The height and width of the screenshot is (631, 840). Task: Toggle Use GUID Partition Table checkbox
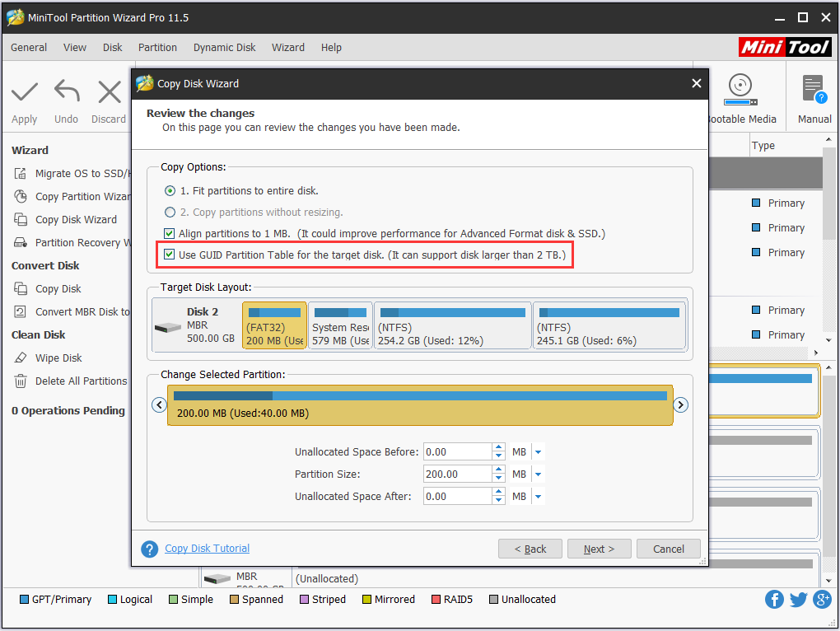pos(170,255)
